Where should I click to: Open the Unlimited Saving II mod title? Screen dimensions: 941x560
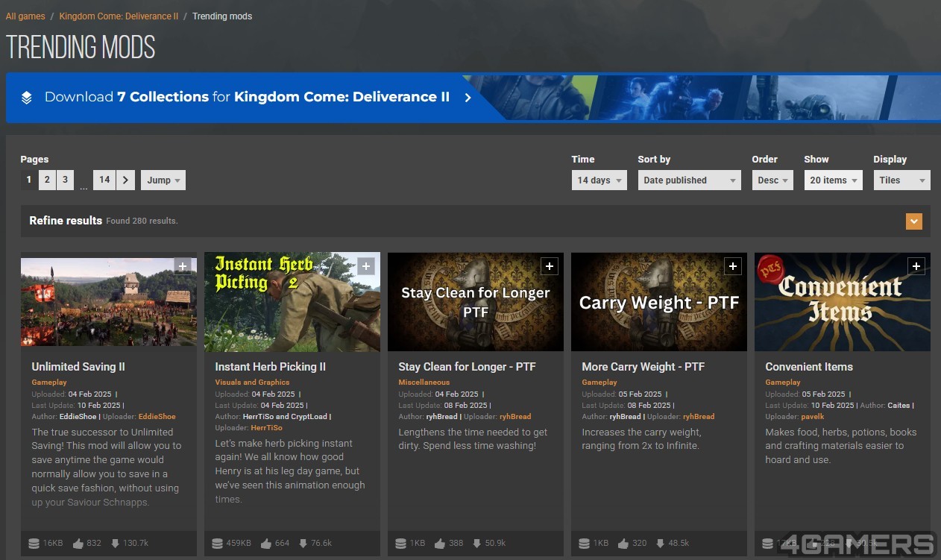78,367
